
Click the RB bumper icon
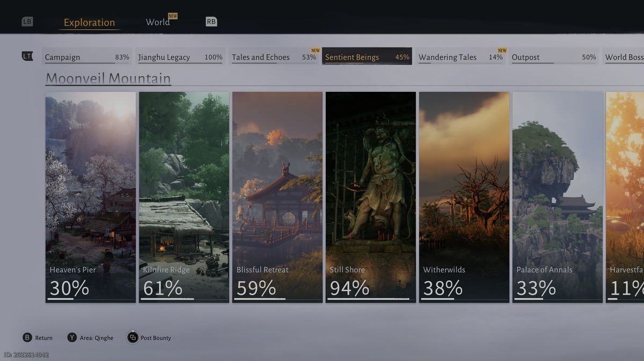(x=211, y=22)
